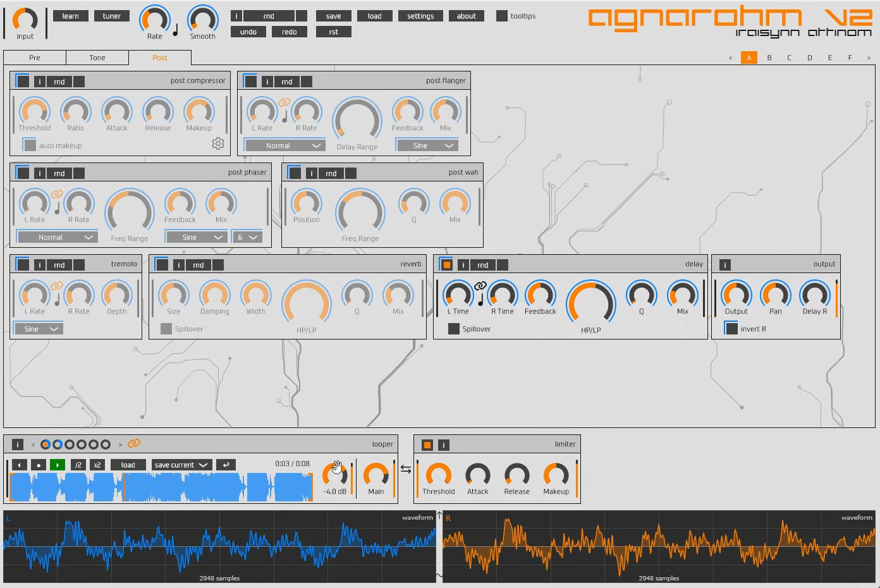Click the settings button
880x588 pixels.
pos(420,16)
